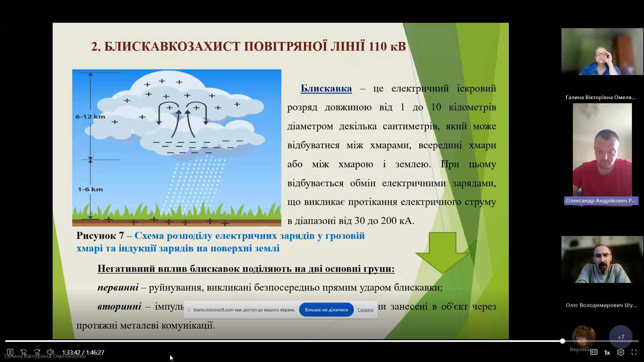Click the word 'первинні' on slide
The image size is (644, 362).
118,288
